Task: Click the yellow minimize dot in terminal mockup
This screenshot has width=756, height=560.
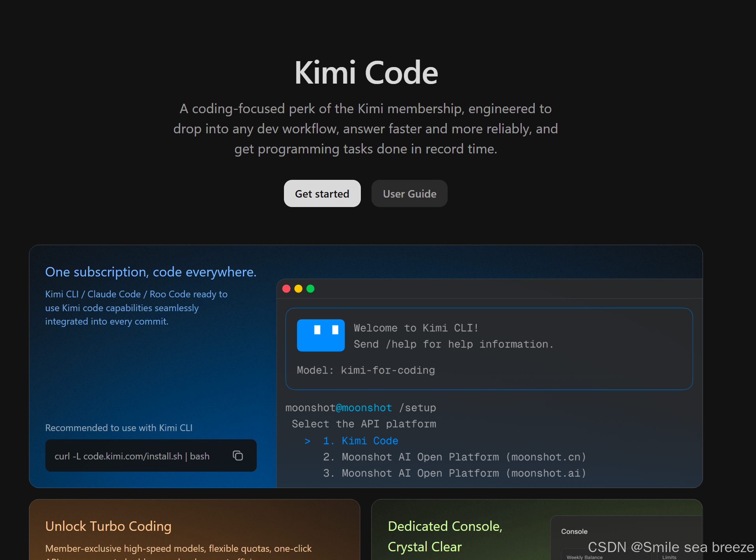Action: click(299, 289)
